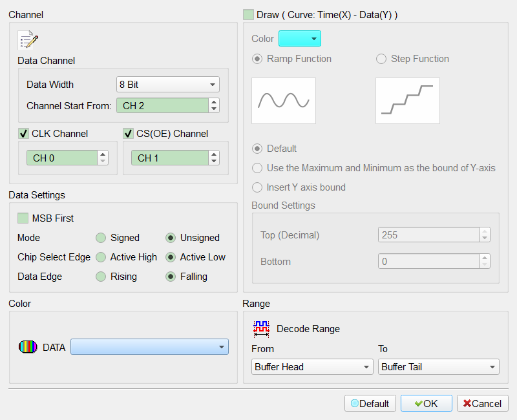Toggle the CS(OE) Channel checkbox

click(x=128, y=134)
